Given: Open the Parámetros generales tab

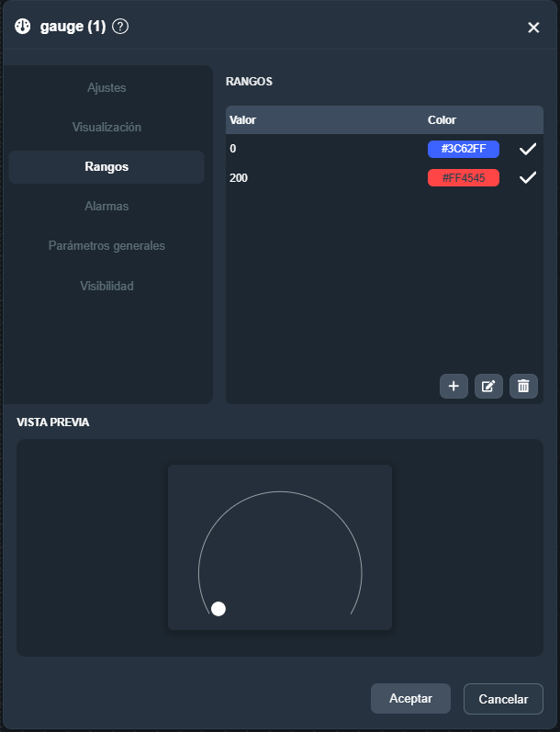Looking at the screenshot, I should pos(106,246).
